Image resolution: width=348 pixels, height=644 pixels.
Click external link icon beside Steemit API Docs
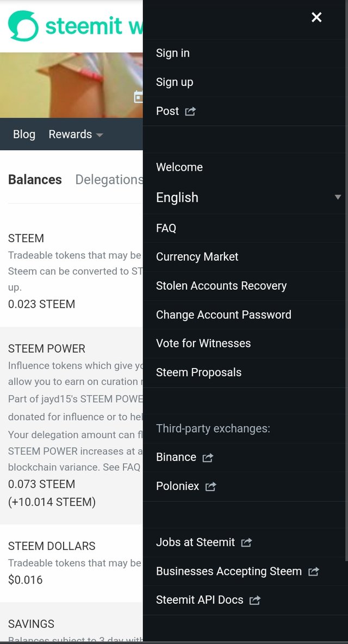pyautogui.click(x=255, y=600)
